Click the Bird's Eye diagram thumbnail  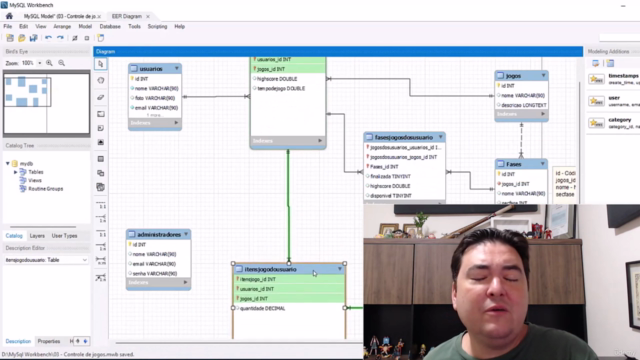click(47, 103)
